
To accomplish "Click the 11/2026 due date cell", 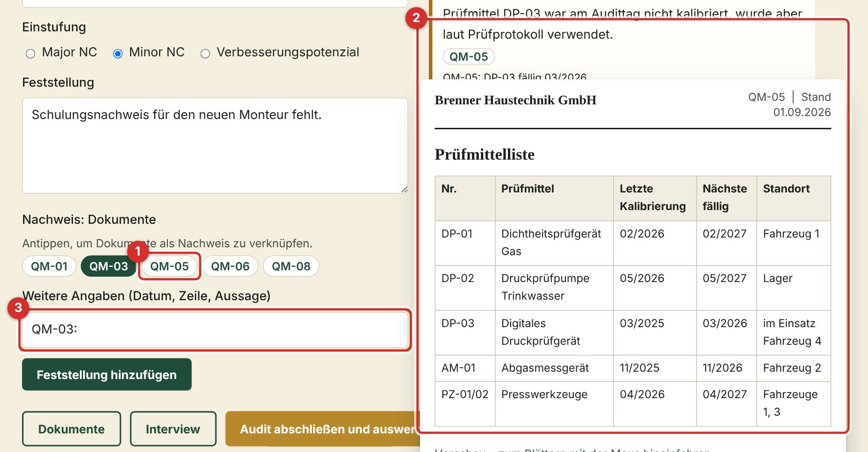I will [727, 368].
